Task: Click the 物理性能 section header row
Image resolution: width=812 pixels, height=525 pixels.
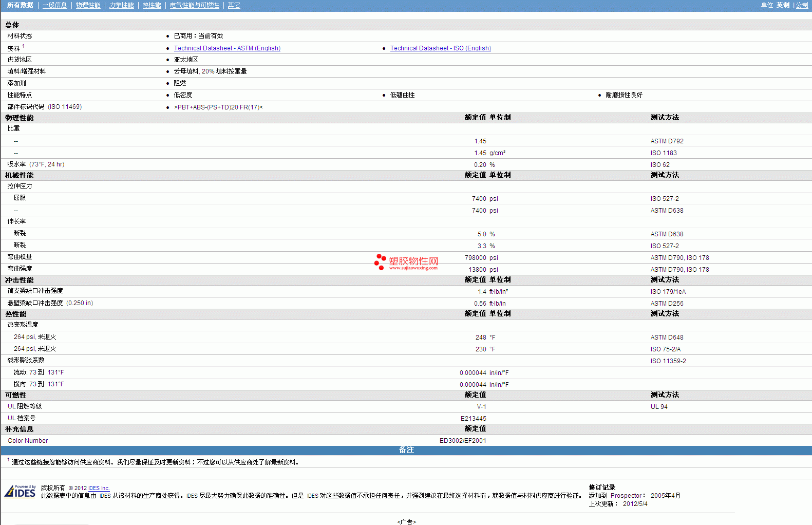Action: 20,118
